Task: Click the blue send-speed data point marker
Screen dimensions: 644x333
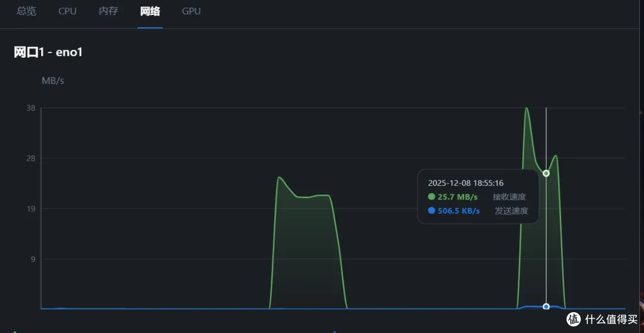Action: [x=546, y=306]
